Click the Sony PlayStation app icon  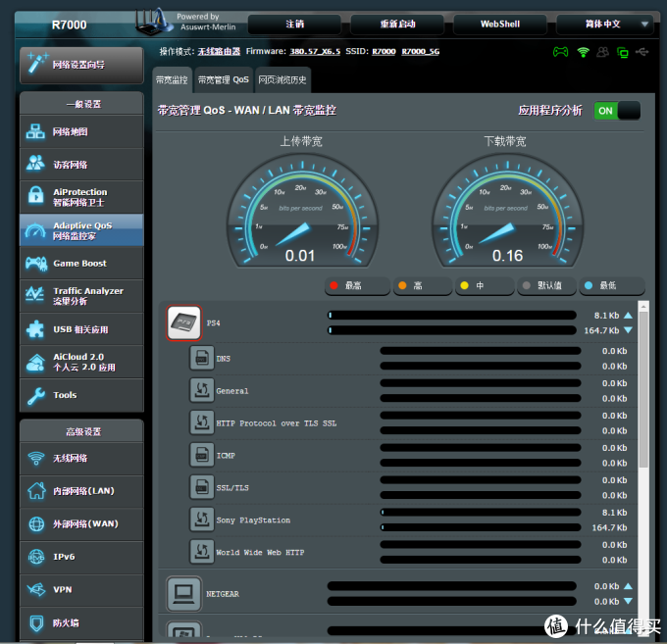click(201, 520)
